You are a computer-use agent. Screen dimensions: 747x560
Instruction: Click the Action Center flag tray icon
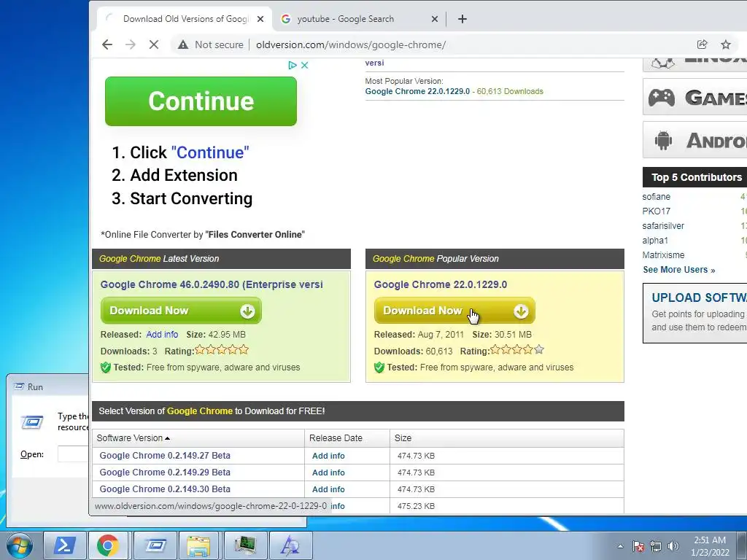coord(638,546)
